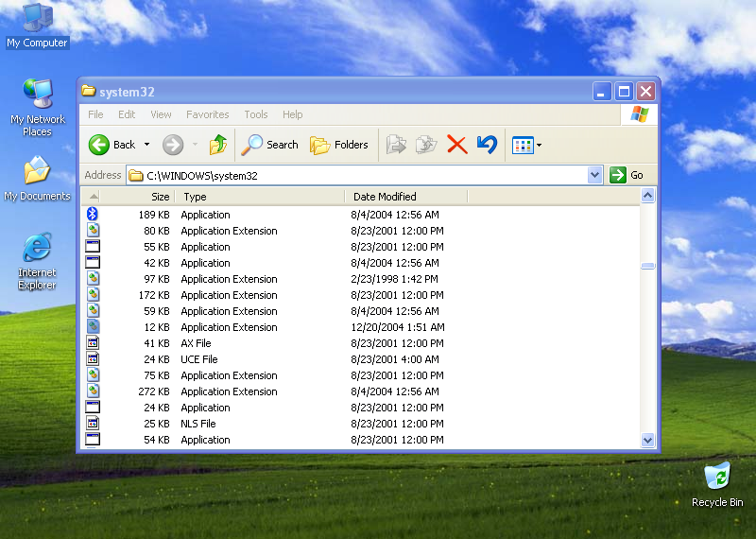The width and height of the screenshot is (756, 539).
Task: Sort by the Size column header
Action: [x=137, y=197]
